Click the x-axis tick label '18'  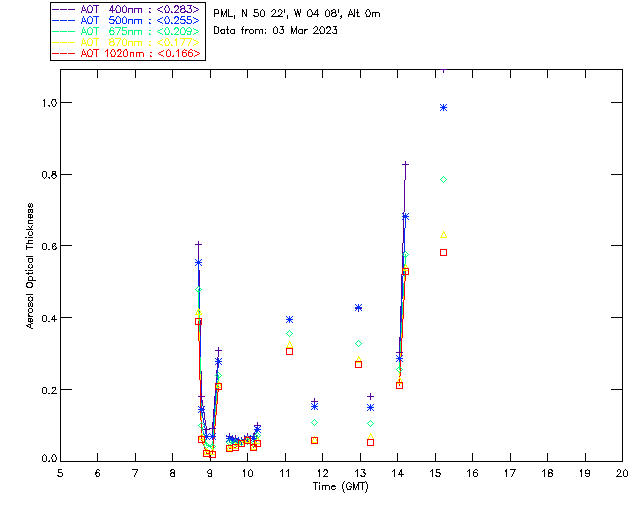coord(547,473)
